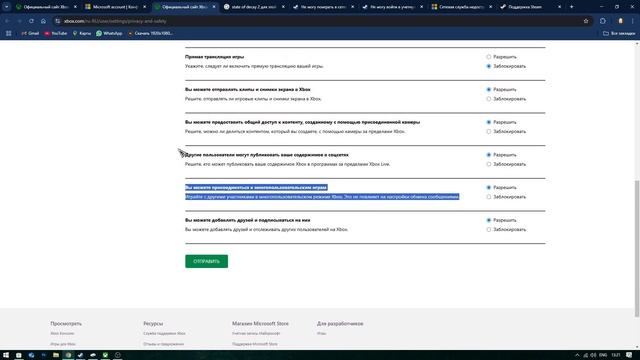Open the Xbox Консоли footer link
The height and width of the screenshot is (360, 640).
(62, 333)
